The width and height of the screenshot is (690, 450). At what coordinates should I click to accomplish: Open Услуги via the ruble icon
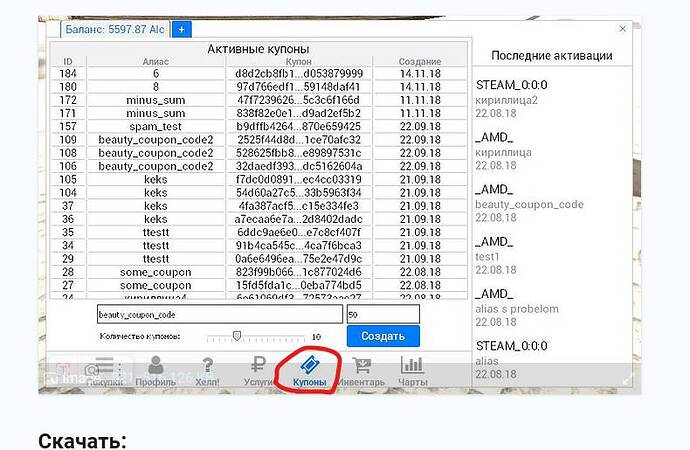point(257,370)
